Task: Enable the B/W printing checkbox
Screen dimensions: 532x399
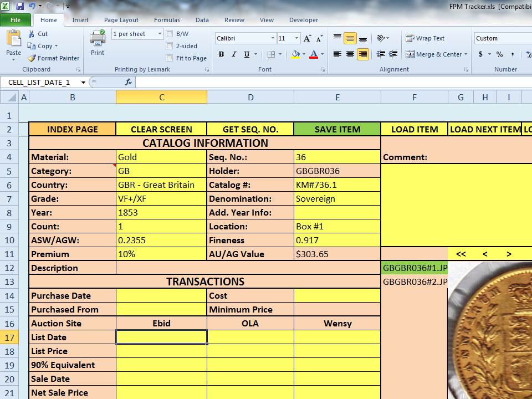Action: [x=170, y=34]
